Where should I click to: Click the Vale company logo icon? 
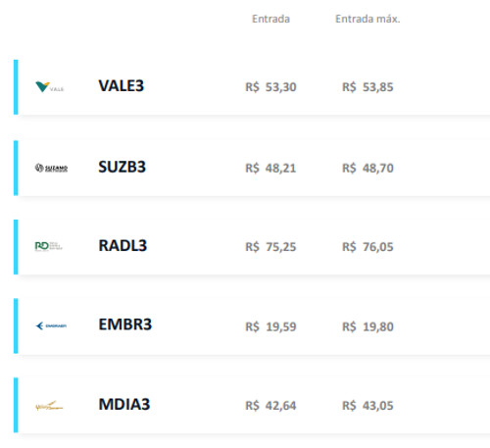pos(50,87)
